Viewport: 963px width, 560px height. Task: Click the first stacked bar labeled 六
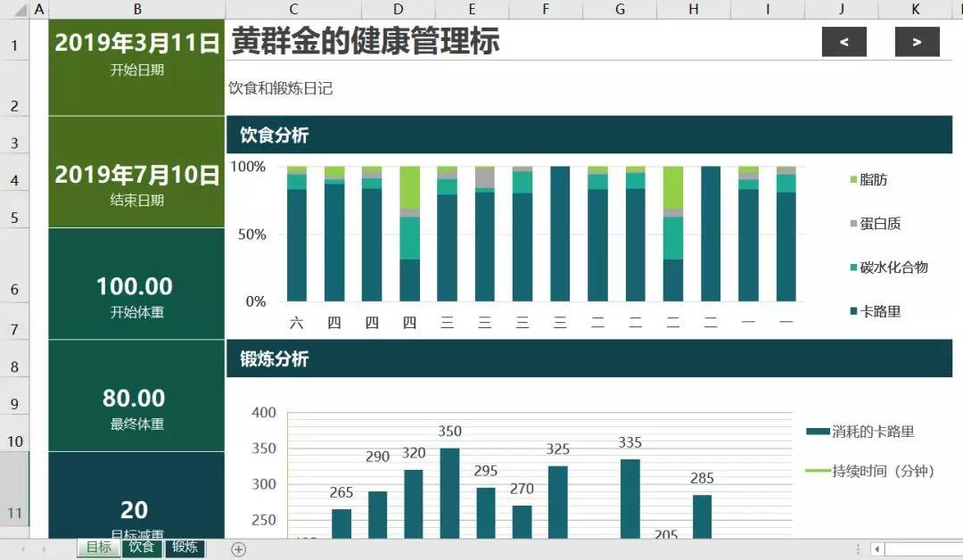297,234
